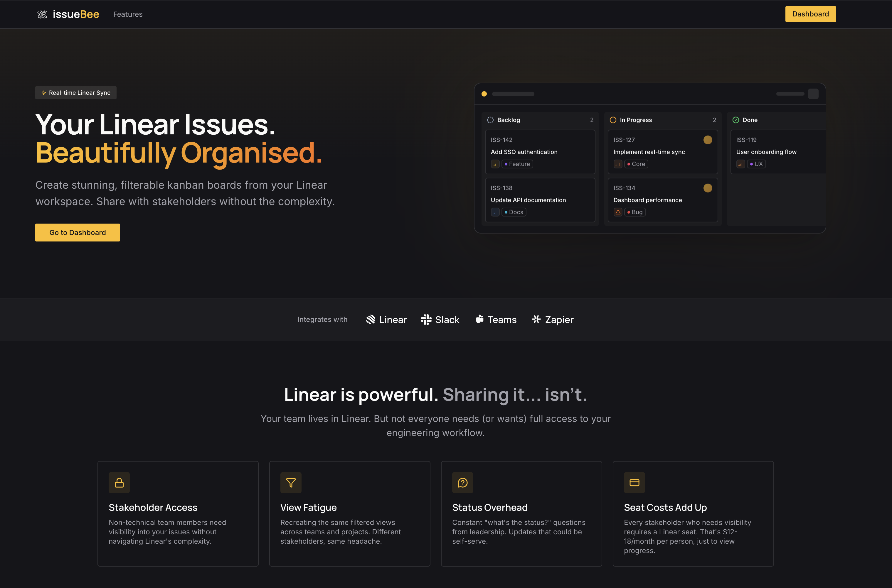Click the Slack integration logo icon
This screenshot has height=588, width=892.
(426, 320)
